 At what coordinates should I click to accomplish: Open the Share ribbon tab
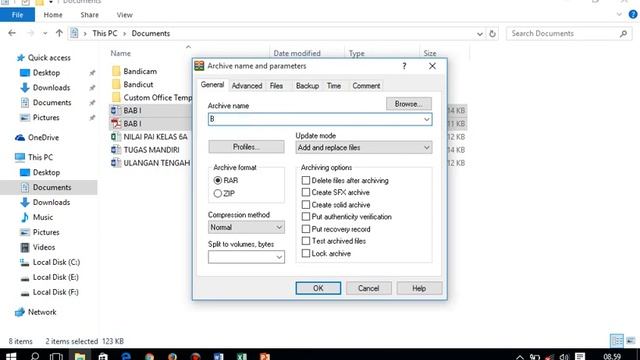click(89, 15)
